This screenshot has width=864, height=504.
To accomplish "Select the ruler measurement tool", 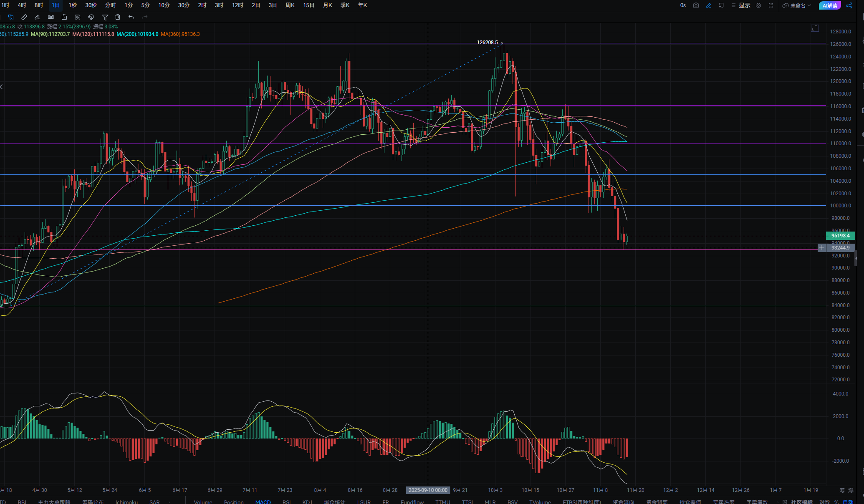I will pos(24,17).
